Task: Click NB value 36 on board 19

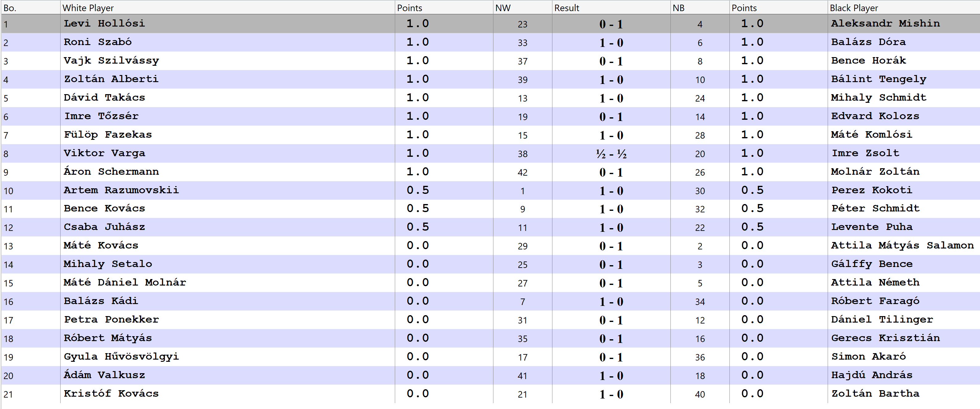Action: tap(699, 358)
